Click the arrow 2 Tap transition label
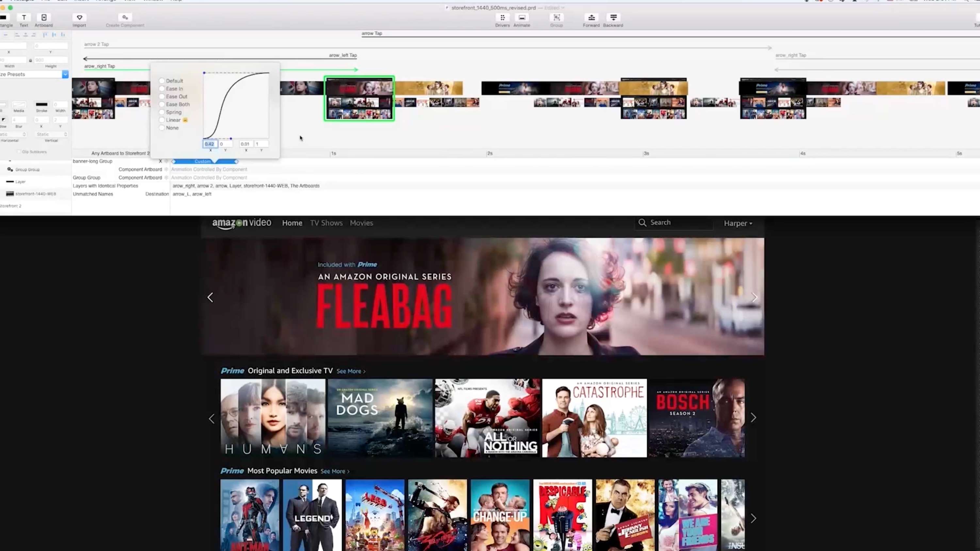 (x=96, y=44)
